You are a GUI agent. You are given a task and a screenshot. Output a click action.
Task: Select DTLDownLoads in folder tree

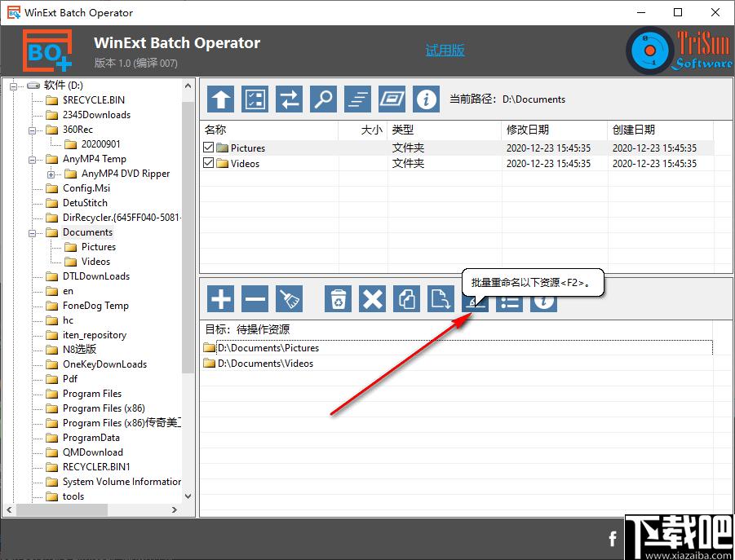(96, 276)
